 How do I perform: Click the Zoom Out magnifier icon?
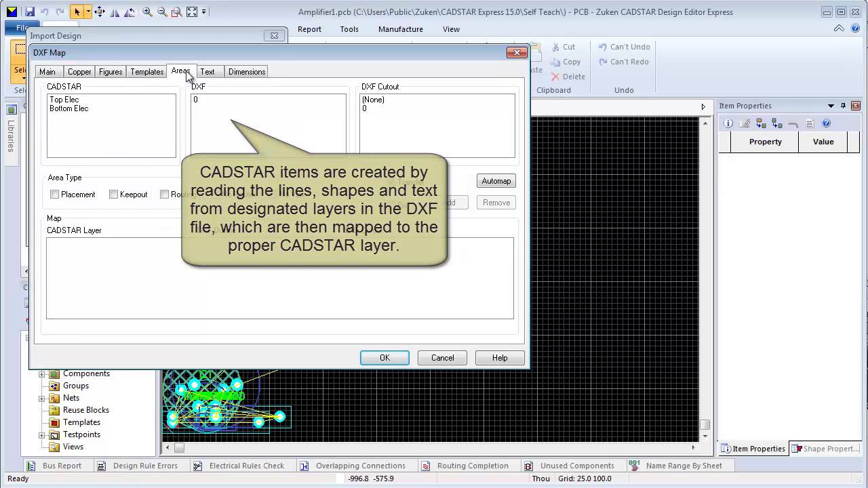(162, 12)
